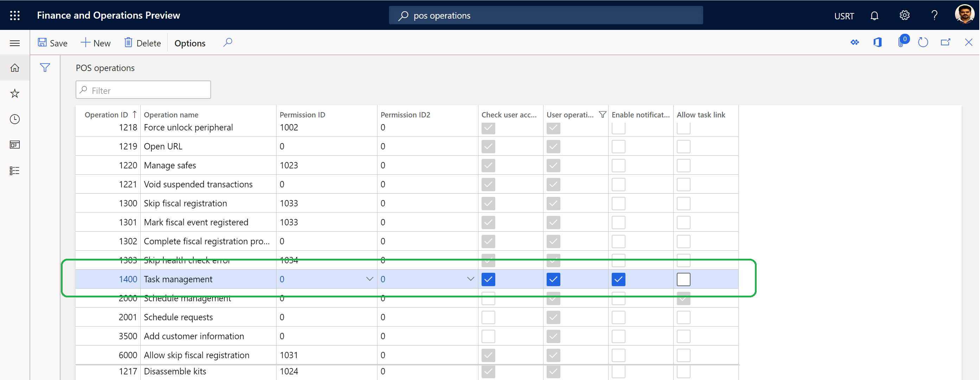
Task: Click the refresh icon in top right
Action: [924, 43]
